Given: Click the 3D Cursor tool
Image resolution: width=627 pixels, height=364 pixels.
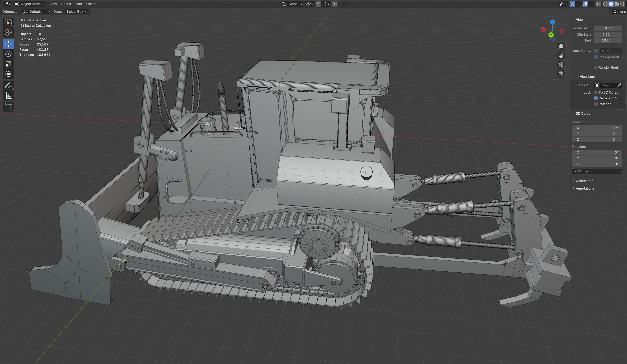Looking at the screenshot, I should tap(8, 33).
